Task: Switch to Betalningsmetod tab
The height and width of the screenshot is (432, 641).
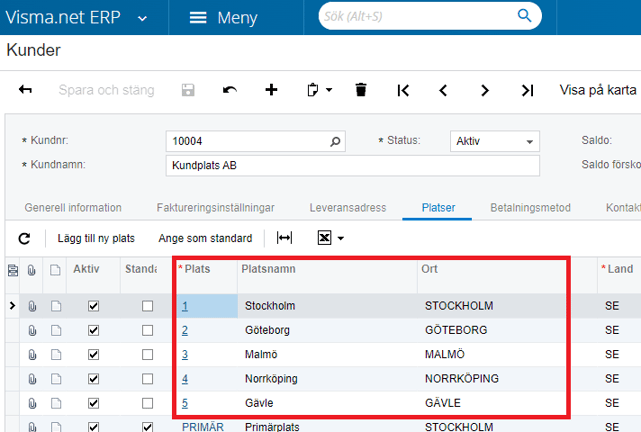Action: (x=530, y=208)
